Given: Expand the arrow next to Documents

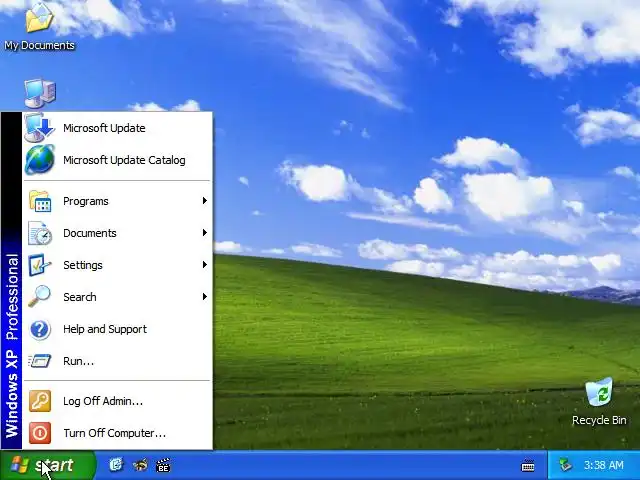Looking at the screenshot, I should click(204, 233).
